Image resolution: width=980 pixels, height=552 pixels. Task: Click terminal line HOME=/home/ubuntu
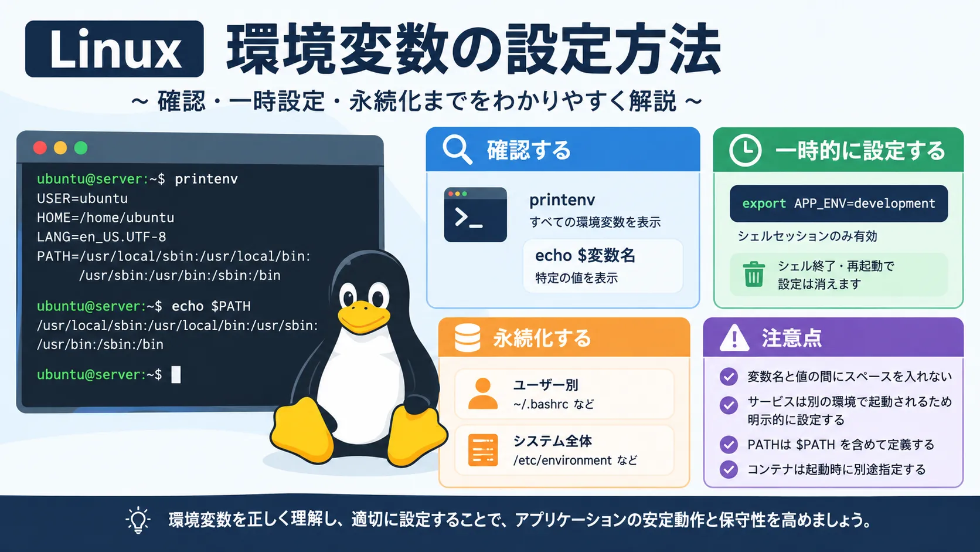click(106, 218)
